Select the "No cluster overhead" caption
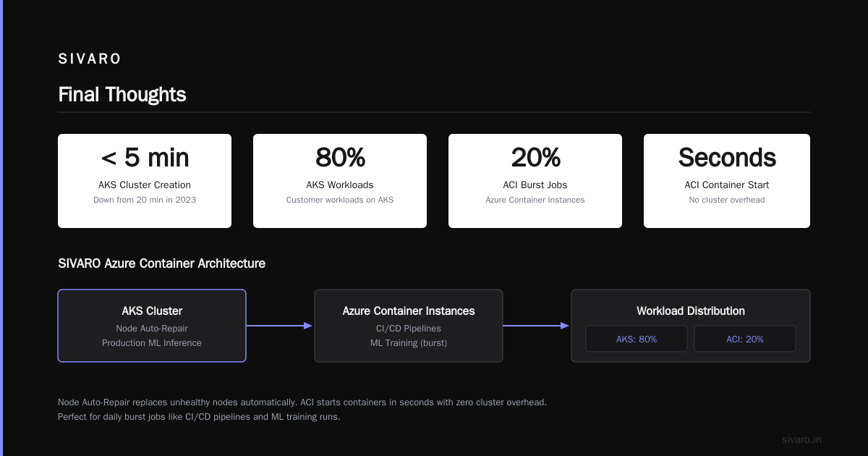The width and height of the screenshot is (868, 456). pyautogui.click(x=727, y=200)
